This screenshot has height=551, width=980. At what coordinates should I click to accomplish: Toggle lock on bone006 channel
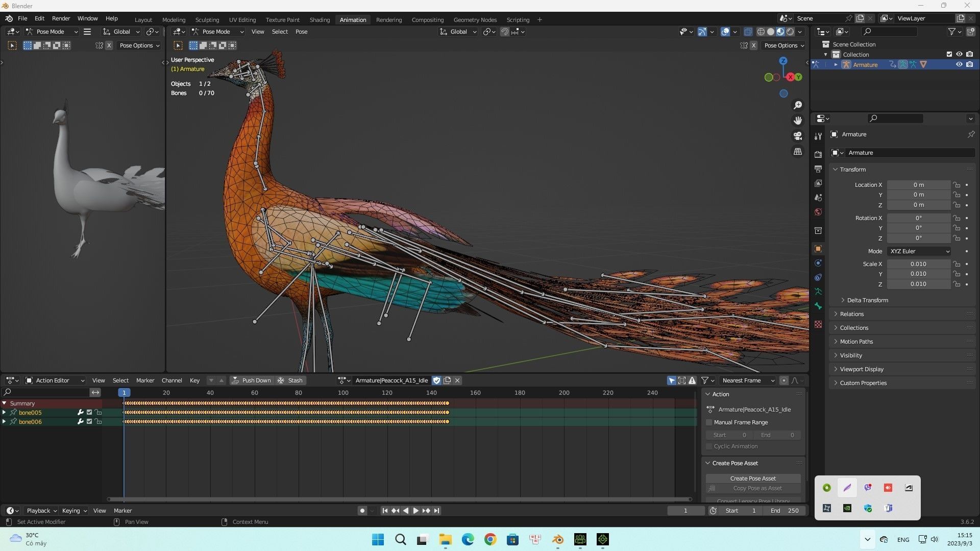pos(98,422)
